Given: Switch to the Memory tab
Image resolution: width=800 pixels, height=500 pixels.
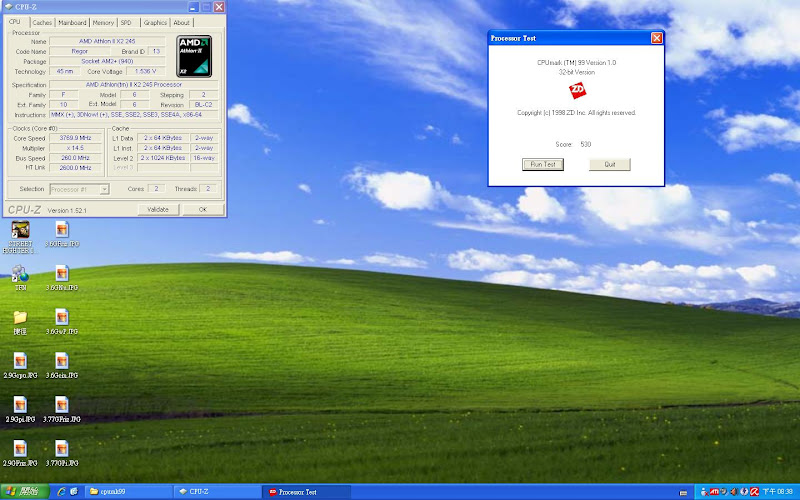Looking at the screenshot, I should 103,22.
